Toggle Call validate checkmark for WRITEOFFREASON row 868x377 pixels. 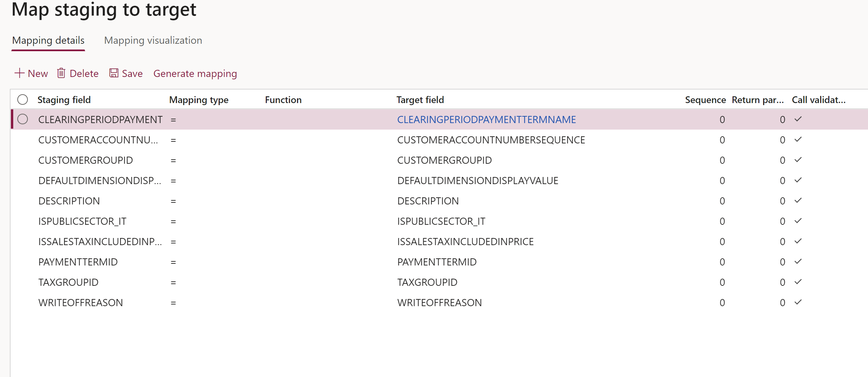798,302
